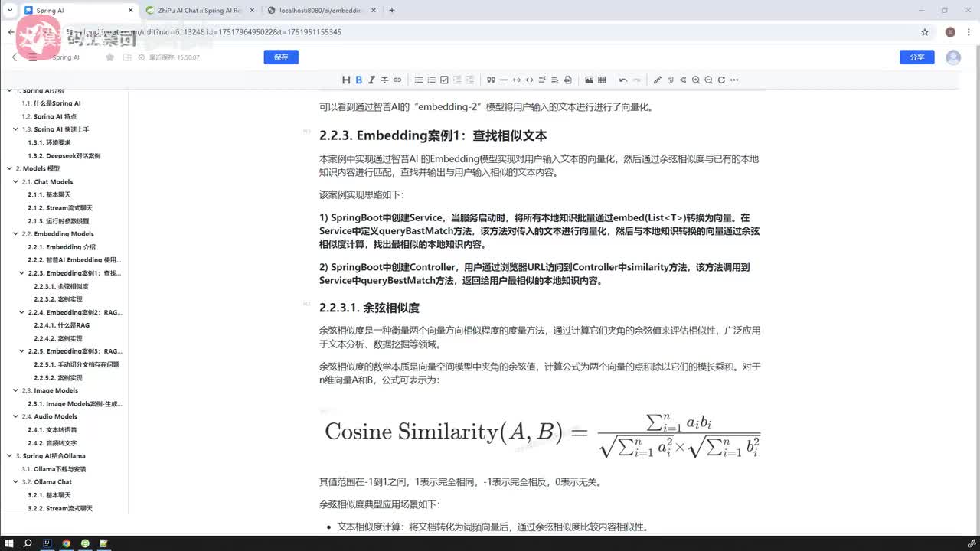This screenshot has height=551, width=980.
Task: Apply strikethrough formatting
Action: tap(384, 80)
